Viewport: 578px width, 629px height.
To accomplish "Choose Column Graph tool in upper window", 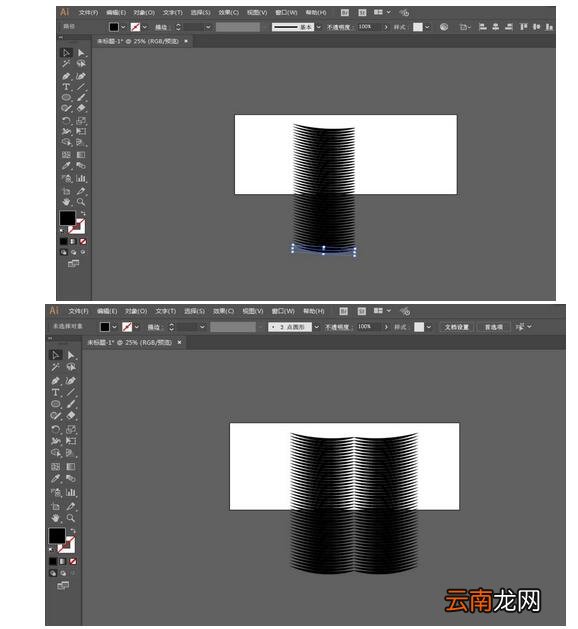I will coord(81,178).
